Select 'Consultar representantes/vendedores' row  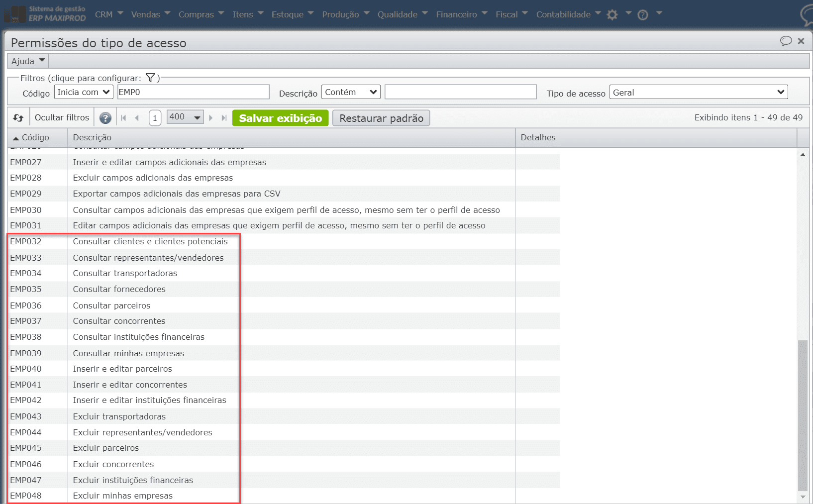(284, 258)
